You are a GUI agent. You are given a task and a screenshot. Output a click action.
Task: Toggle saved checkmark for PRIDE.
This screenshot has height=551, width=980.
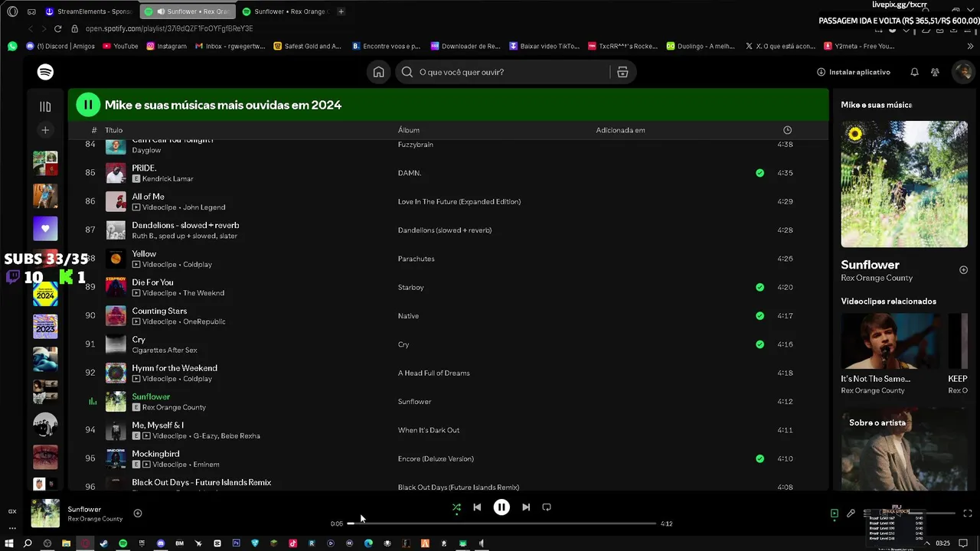click(x=759, y=173)
